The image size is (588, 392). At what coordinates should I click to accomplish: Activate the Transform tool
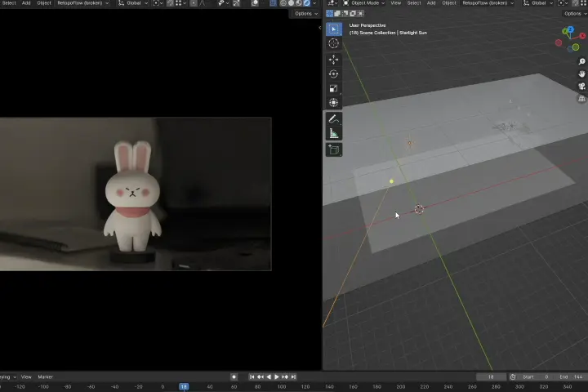point(334,103)
